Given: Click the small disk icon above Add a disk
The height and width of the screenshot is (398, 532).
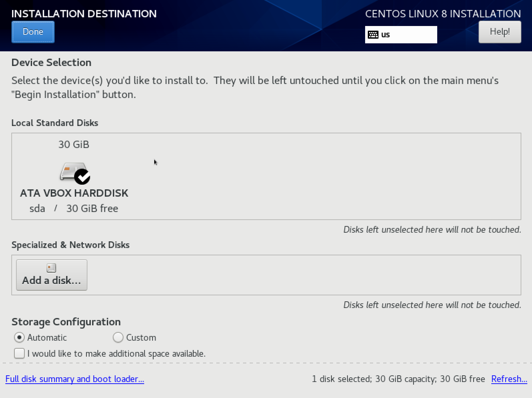Looking at the screenshot, I should 51,268.
